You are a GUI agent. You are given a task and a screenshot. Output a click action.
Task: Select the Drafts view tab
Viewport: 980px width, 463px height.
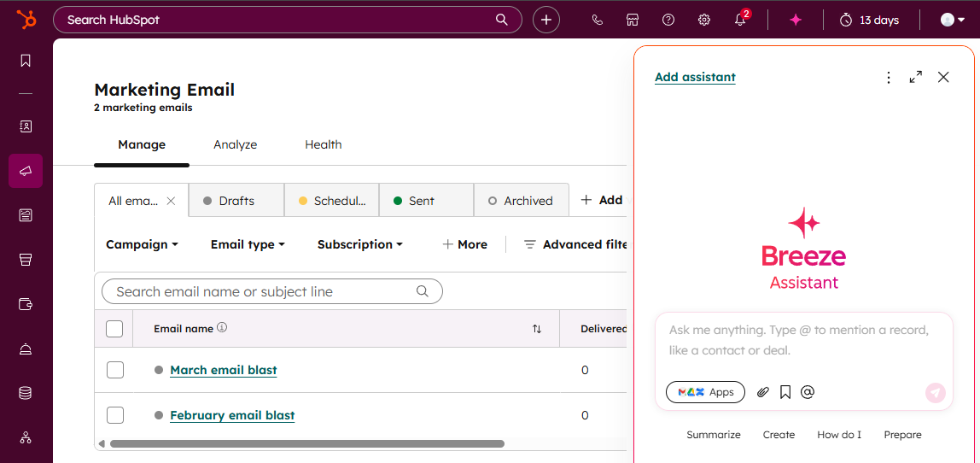pyautogui.click(x=236, y=200)
